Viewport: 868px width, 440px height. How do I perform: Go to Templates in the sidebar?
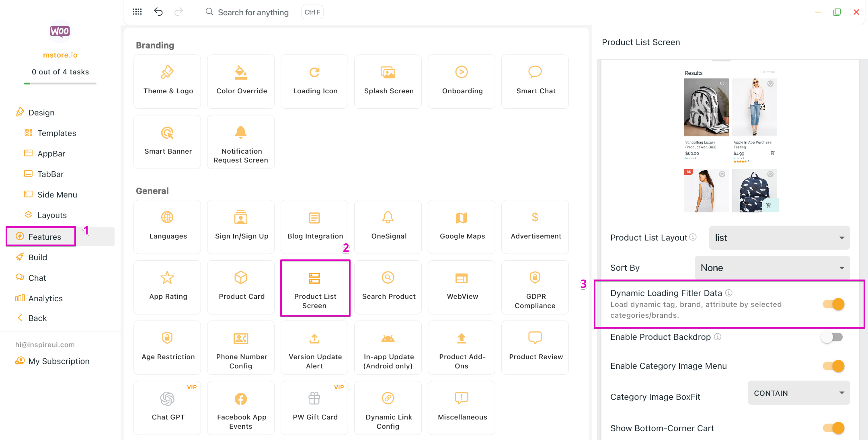coord(57,133)
